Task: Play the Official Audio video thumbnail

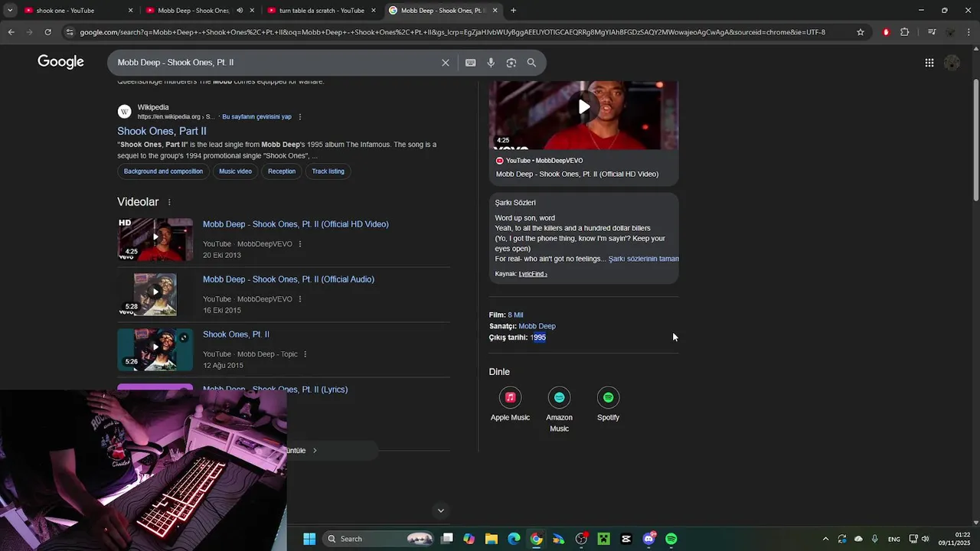Action: [x=155, y=294]
